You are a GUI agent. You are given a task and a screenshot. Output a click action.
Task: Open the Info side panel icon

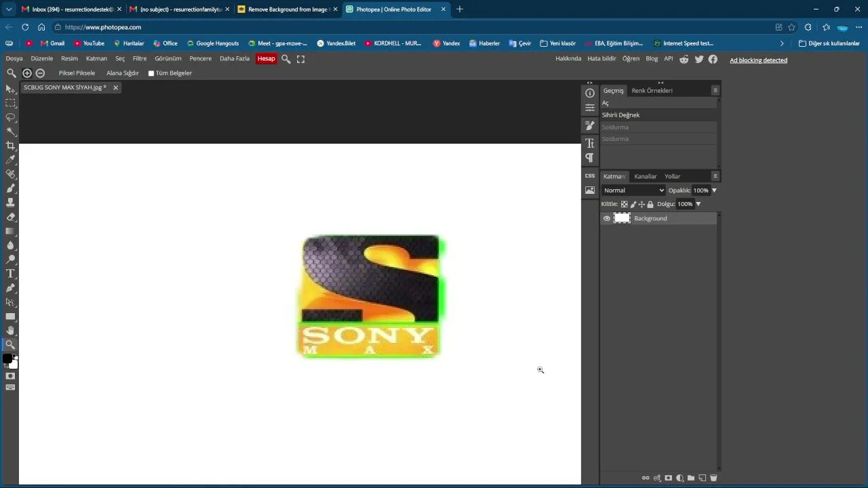590,93
